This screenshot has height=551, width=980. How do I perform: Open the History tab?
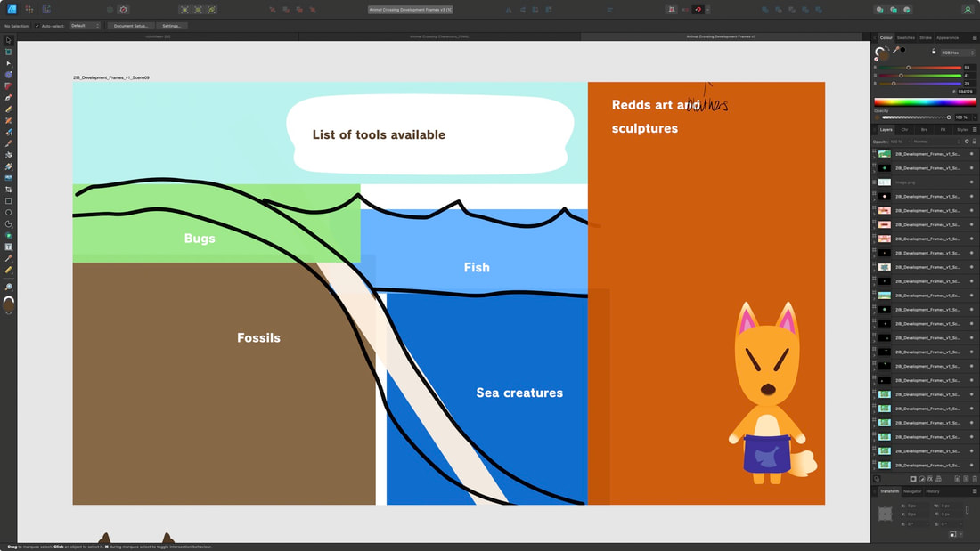933,491
